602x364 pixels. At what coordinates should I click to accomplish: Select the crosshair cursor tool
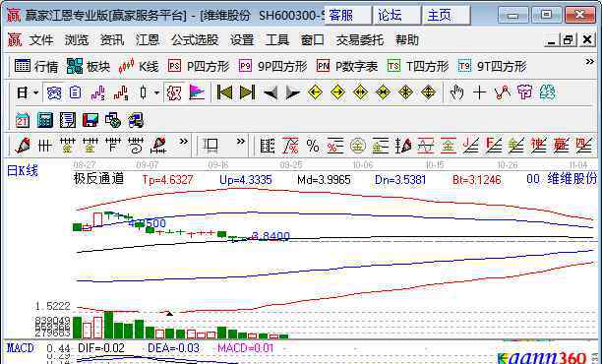pos(479,92)
